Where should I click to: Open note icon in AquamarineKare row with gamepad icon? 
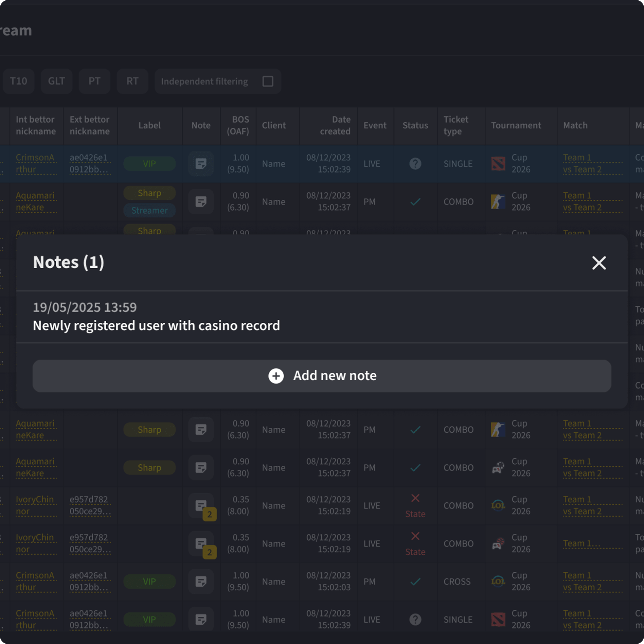[201, 468]
